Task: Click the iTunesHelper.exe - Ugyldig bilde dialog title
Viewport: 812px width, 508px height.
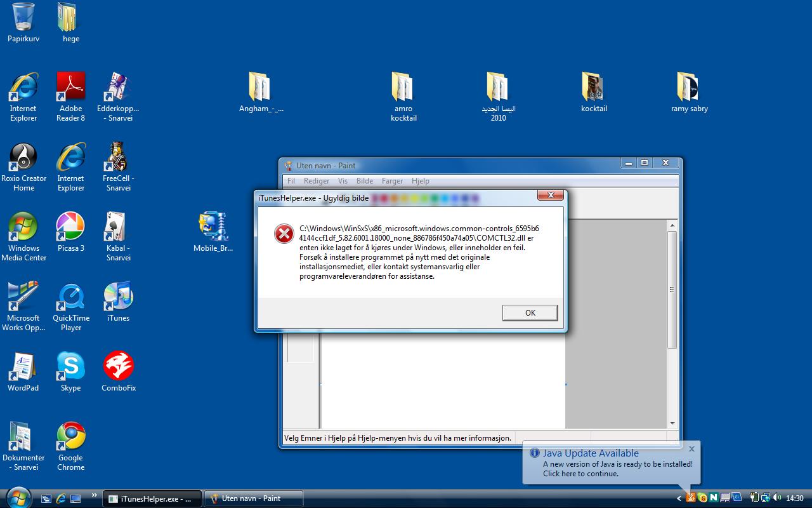Action: 313,197
